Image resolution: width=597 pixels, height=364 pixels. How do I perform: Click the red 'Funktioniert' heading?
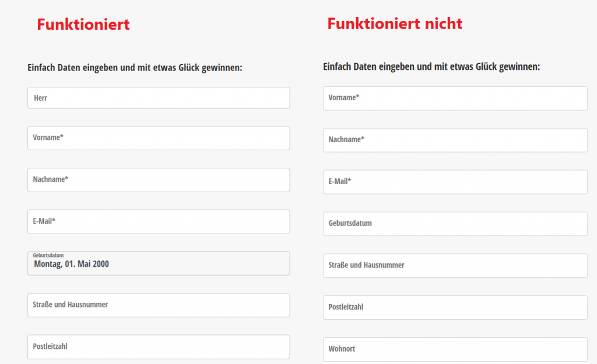coord(83,24)
